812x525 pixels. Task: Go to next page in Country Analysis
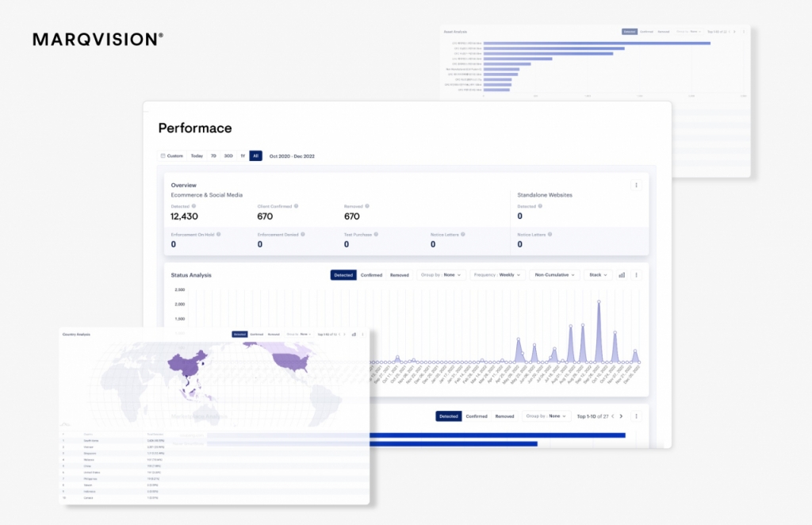344,335
